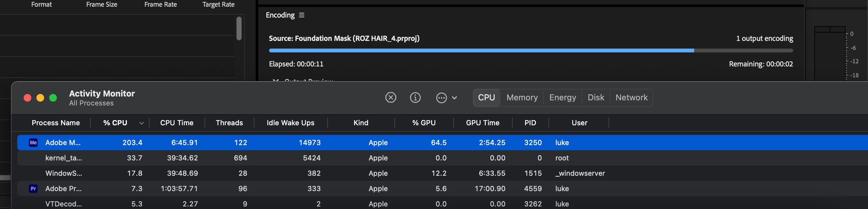Open the process info inspector icon
This screenshot has width=868, height=209.
tap(415, 98)
